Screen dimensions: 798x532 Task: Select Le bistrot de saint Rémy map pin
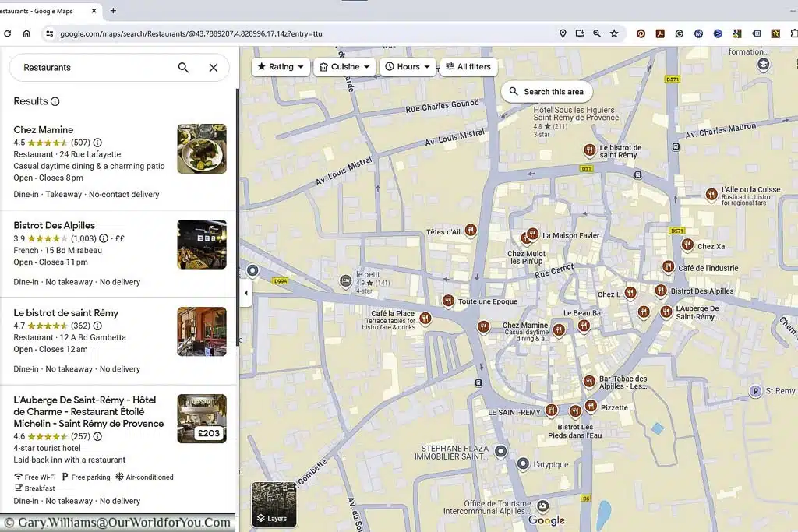pos(589,150)
